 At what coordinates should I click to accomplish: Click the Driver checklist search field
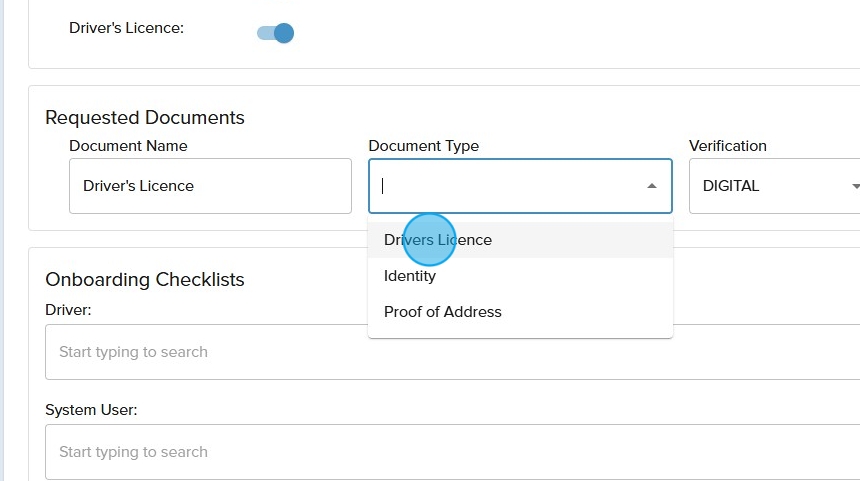pyautogui.click(x=450, y=352)
